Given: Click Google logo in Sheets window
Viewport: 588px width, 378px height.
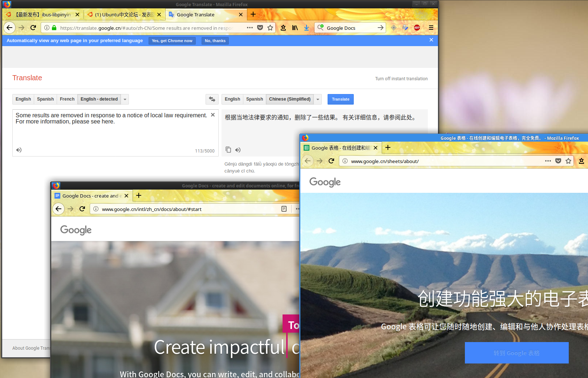Looking at the screenshot, I should click(325, 182).
